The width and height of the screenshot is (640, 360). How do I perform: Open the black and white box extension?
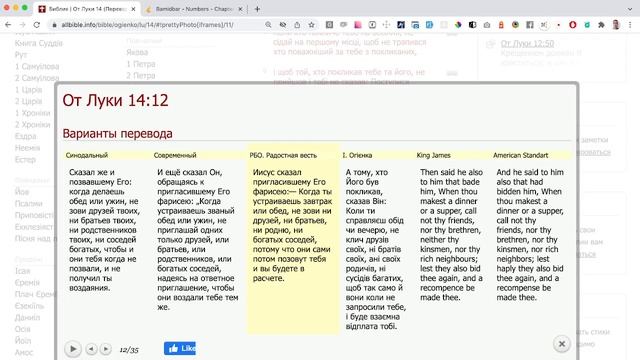click(472, 25)
